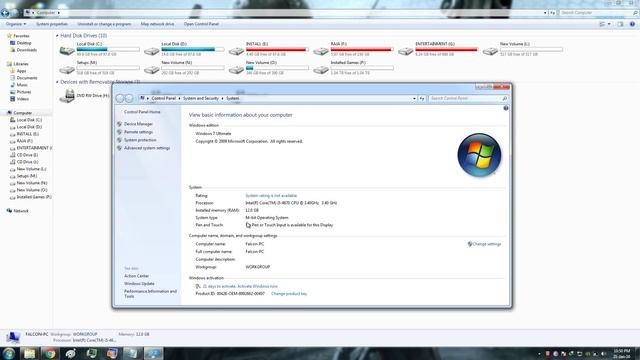This screenshot has width=640, height=360.
Task: Expand breadcrumb arrow after Computer in Explorer
Action: pos(59,13)
